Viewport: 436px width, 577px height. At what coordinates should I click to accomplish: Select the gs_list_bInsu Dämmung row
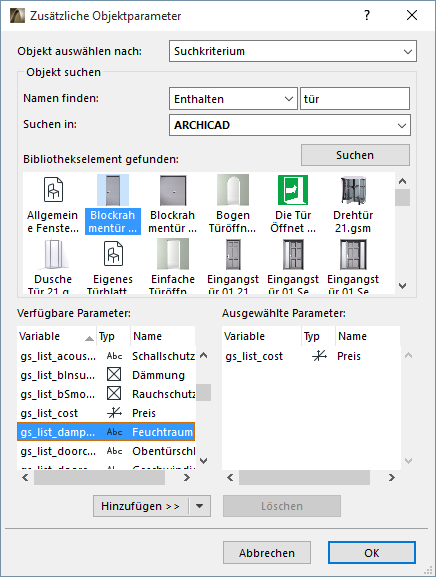pyautogui.click(x=106, y=375)
